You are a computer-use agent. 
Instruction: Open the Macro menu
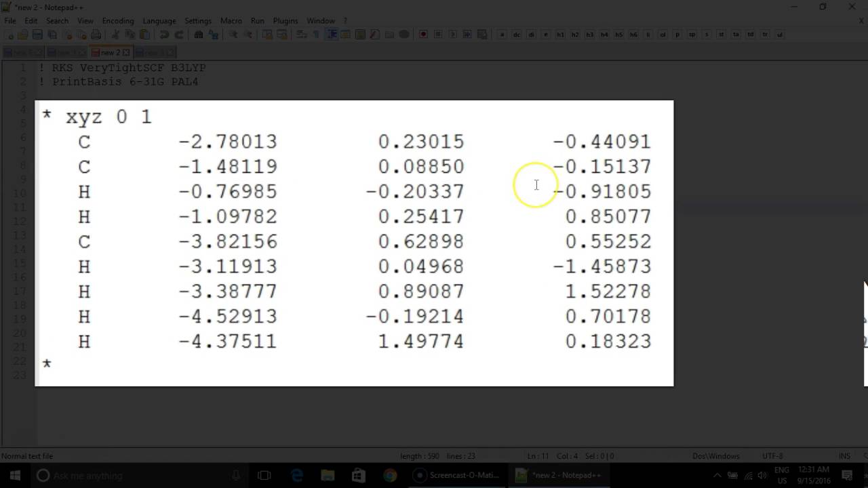[x=231, y=21]
